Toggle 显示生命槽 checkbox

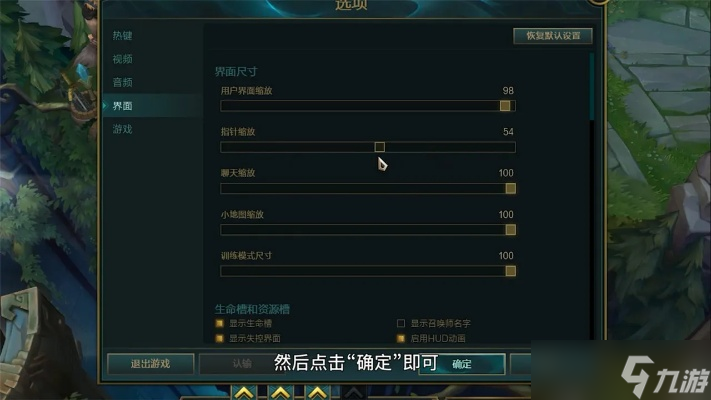tap(219, 323)
